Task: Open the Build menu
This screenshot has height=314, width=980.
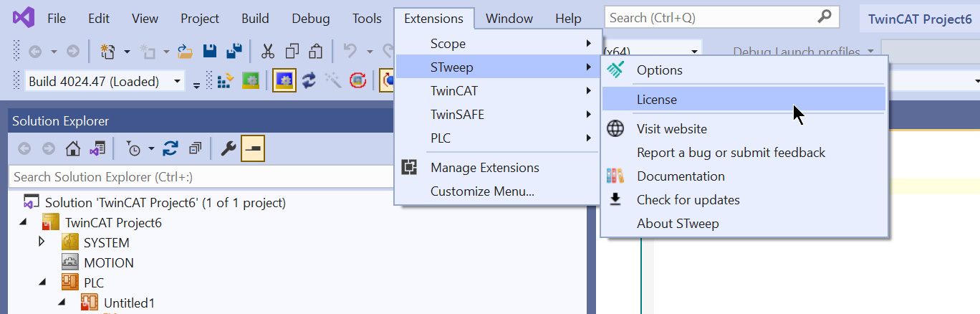Action: [255, 19]
